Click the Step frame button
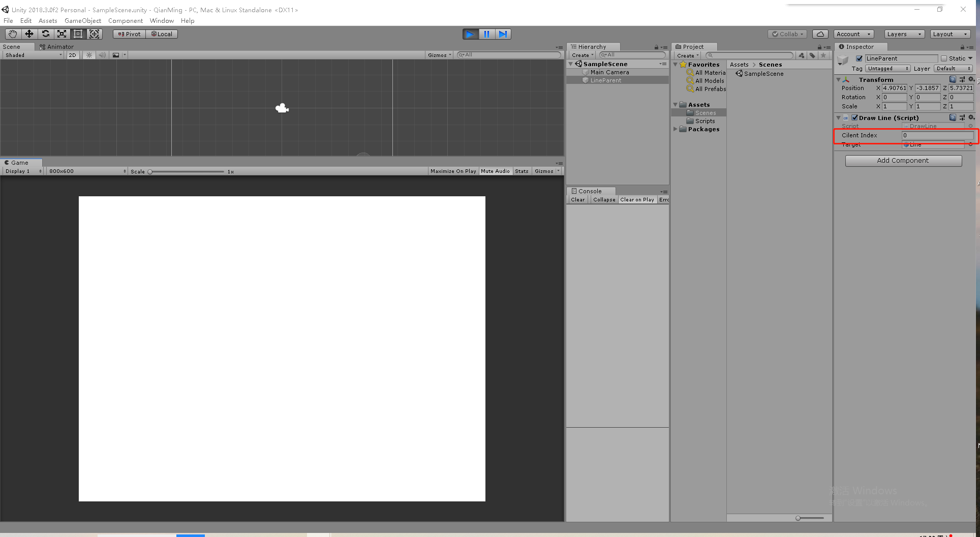 click(503, 34)
